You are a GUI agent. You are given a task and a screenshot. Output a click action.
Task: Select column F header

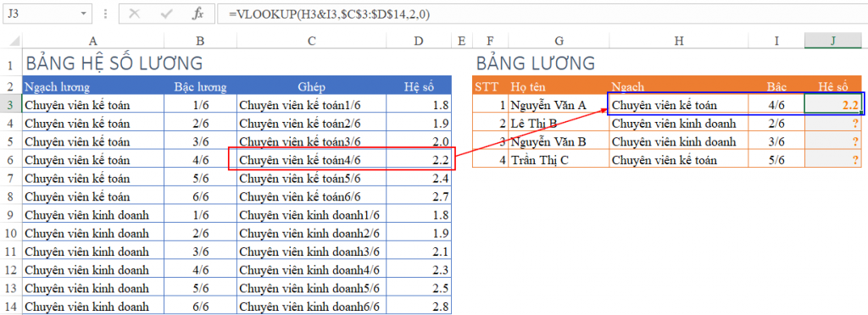point(491,41)
